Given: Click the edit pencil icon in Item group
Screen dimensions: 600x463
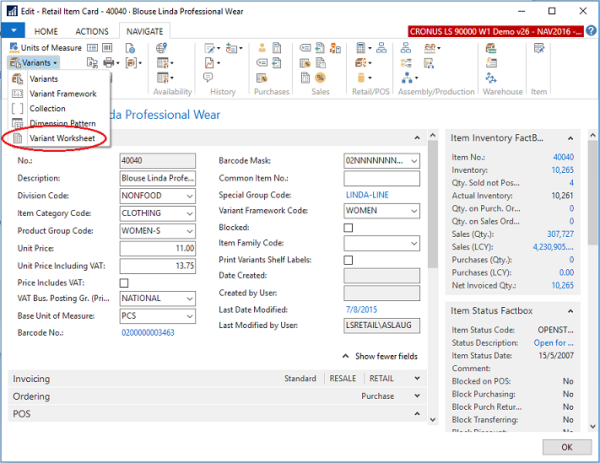Looking at the screenshot, I should pos(540,48).
